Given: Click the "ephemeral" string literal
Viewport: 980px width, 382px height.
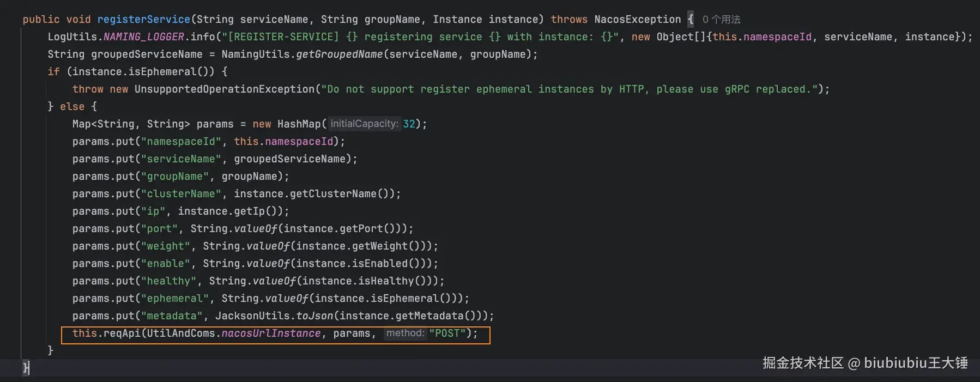Looking at the screenshot, I should click(x=175, y=299).
